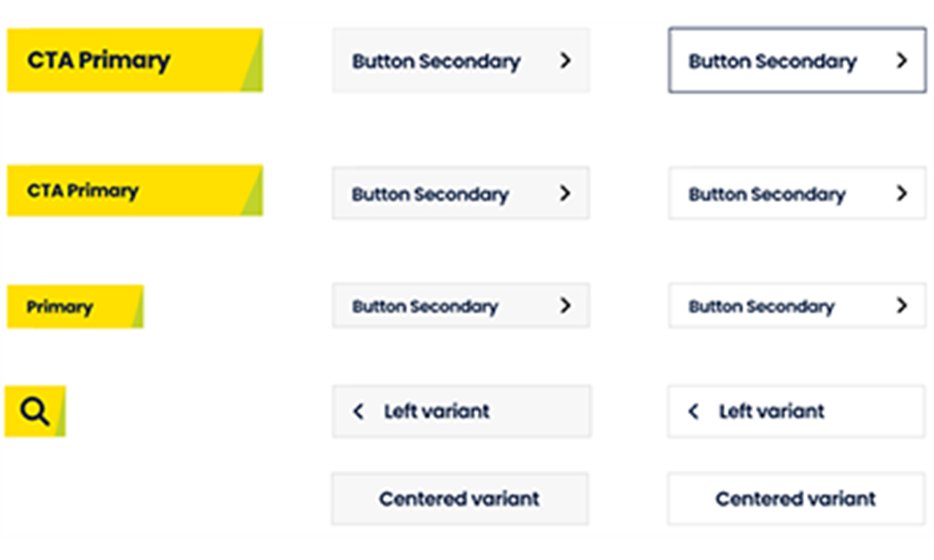This screenshot has width=934, height=560.
Task: Click the chevron on the smallest white Button Secondary
Action: (902, 306)
